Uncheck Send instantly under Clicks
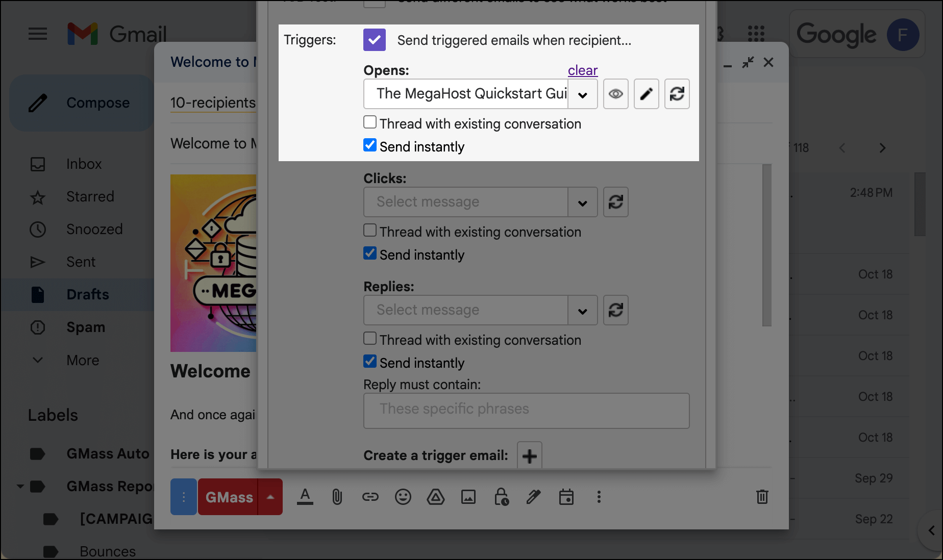Viewport: 943px width, 560px height. pos(370,253)
